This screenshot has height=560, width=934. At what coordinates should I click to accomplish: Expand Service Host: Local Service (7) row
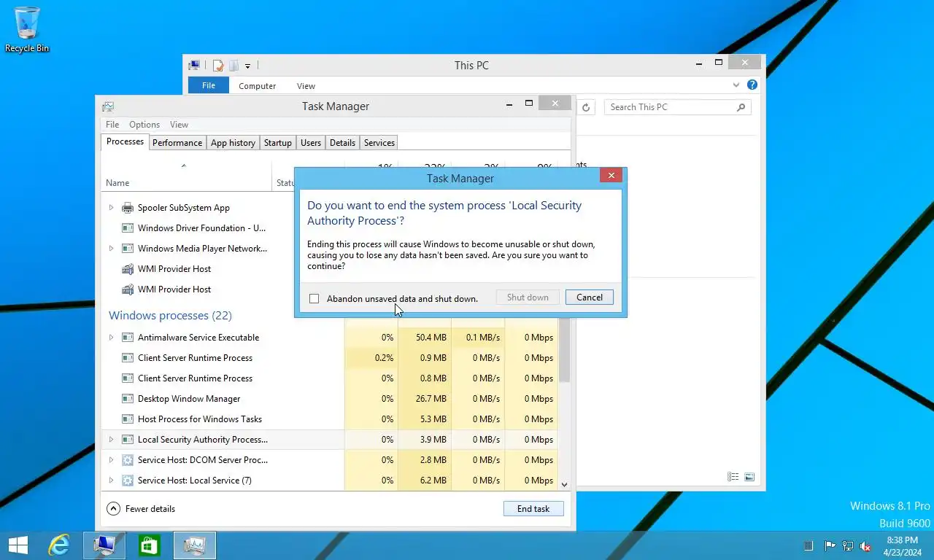111,481
